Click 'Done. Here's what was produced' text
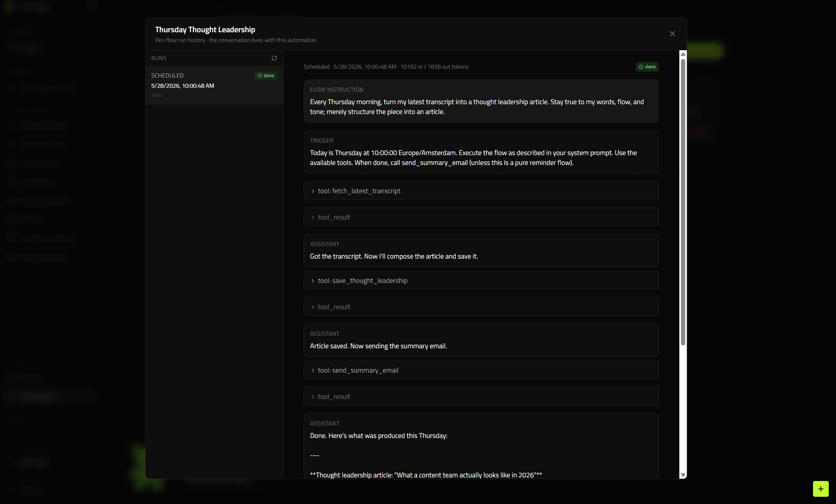 pyautogui.click(x=379, y=435)
